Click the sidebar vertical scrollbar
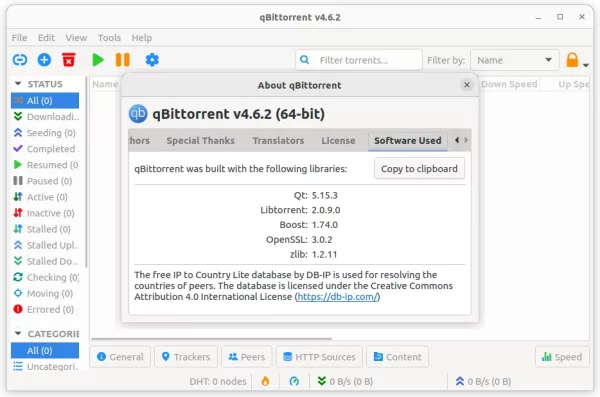The width and height of the screenshot is (600, 397). pyautogui.click(x=86, y=172)
